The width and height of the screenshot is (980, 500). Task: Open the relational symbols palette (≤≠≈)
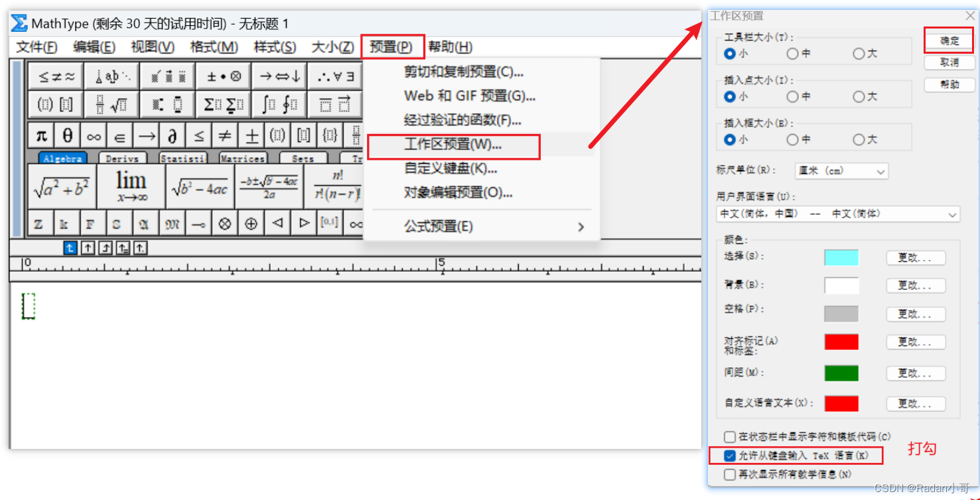[56, 76]
